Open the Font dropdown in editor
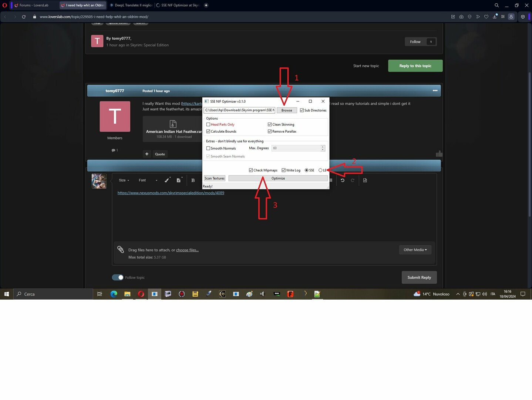Image resolution: width=532 pixels, height=400 pixels. point(148,180)
